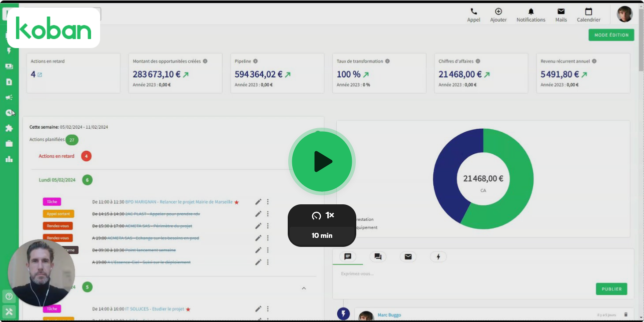644x322 pixels.
Task: Switch to the lightning action tab in feed
Action: tap(438, 256)
